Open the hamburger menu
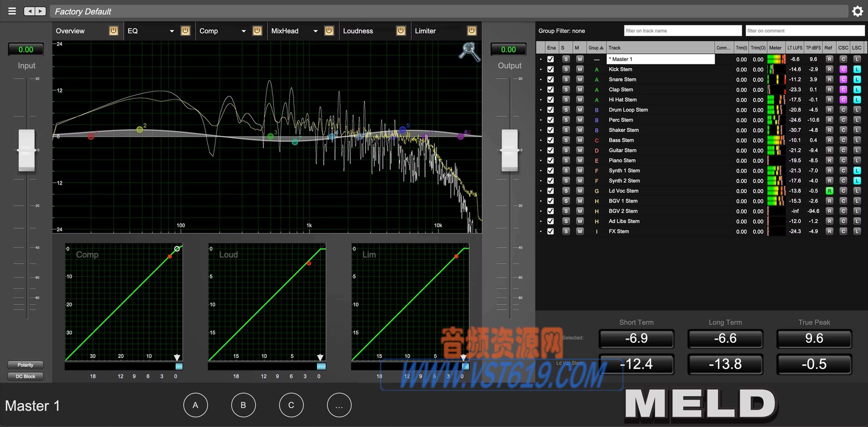The width and height of the screenshot is (868, 427). [x=12, y=11]
